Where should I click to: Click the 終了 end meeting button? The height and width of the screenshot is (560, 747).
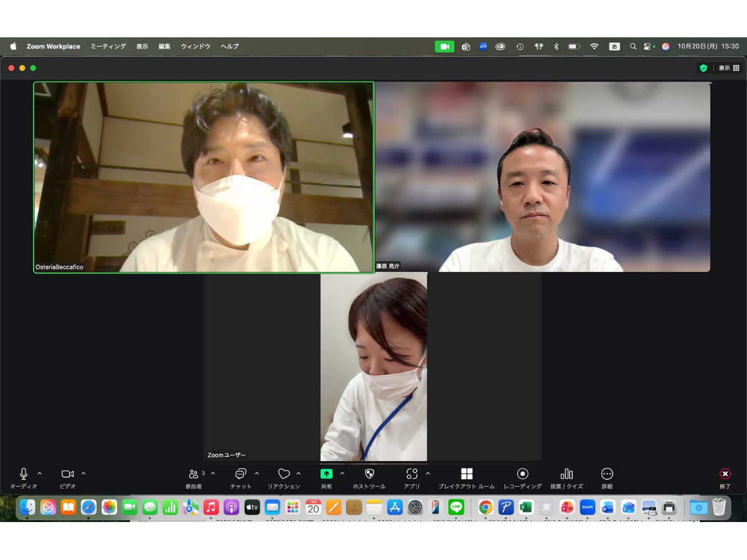[725, 474]
